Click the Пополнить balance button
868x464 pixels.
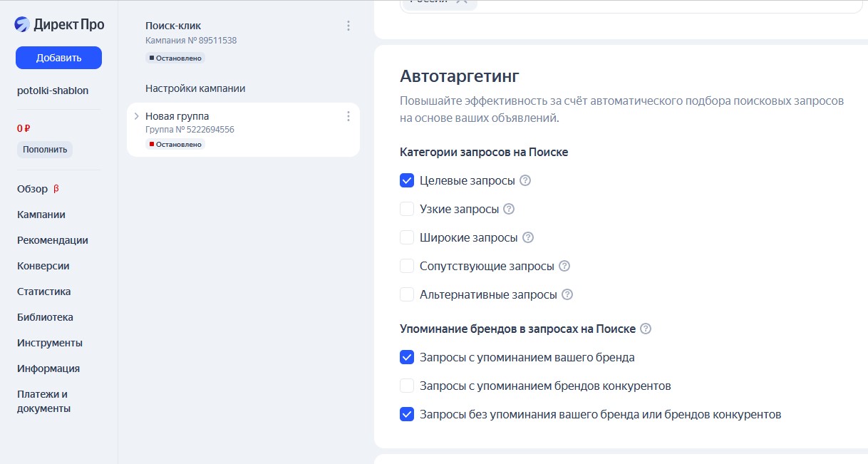[x=45, y=150]
